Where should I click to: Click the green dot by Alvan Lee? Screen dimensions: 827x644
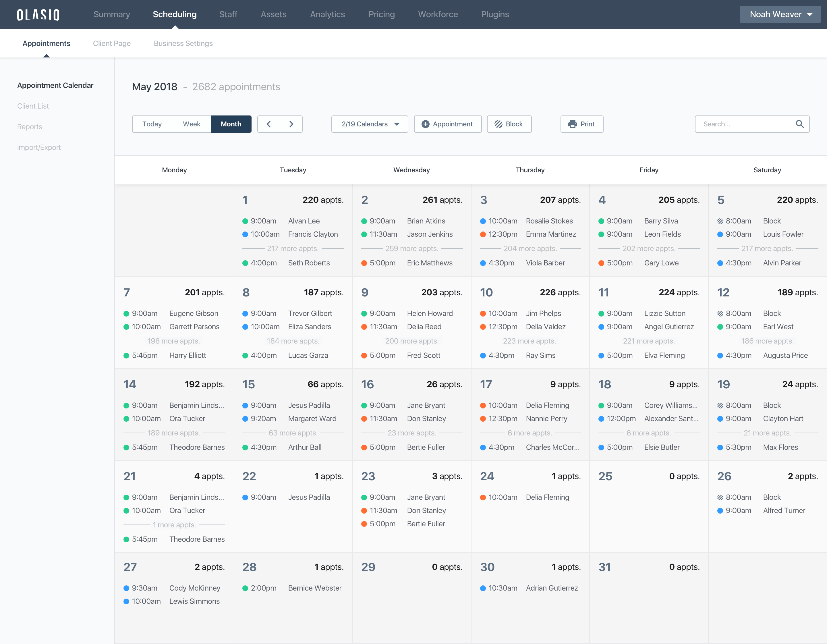(245, 221)
